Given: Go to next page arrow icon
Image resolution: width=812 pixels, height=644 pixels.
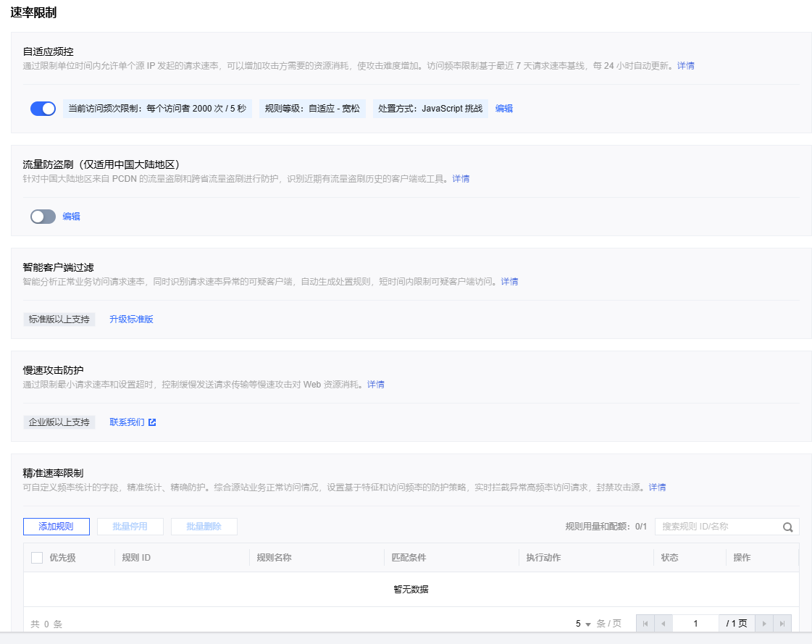Looking at the screenshot, I should click(764, 624).
